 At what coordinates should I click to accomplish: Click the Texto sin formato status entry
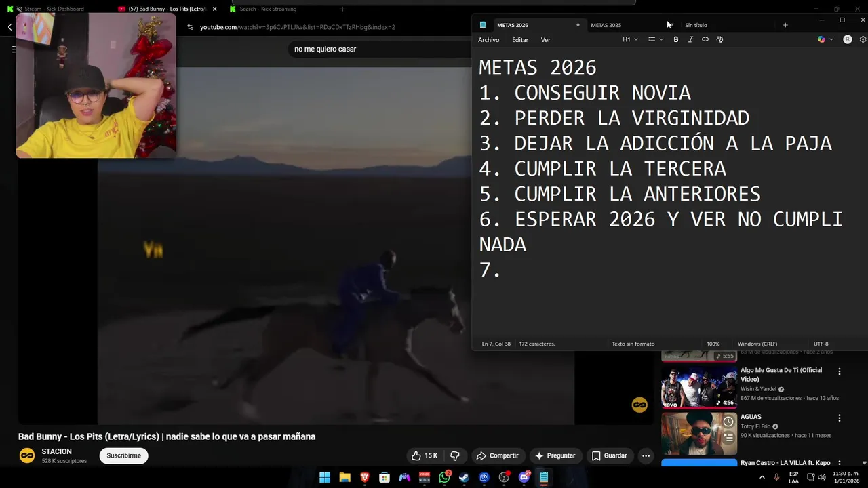(633, 344)
